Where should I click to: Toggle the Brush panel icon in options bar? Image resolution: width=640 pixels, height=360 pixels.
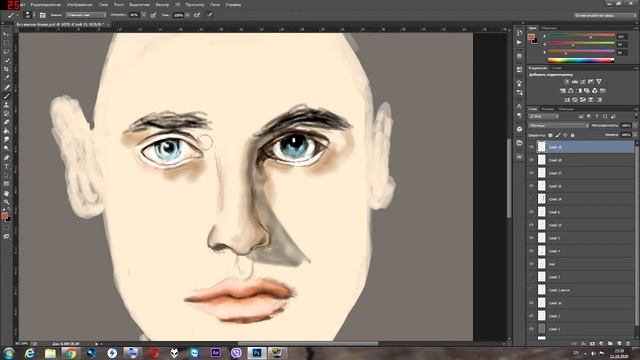pos(43,15)
